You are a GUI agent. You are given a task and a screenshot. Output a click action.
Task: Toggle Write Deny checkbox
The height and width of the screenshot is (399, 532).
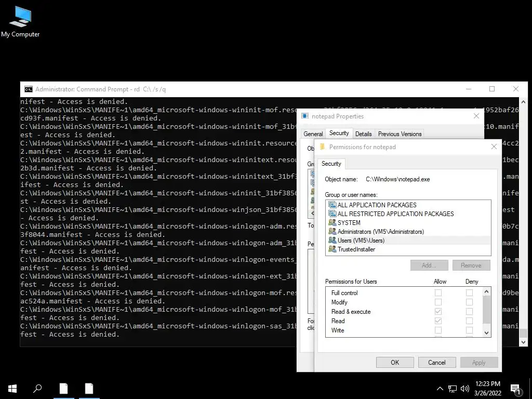[x=469, y=330]
